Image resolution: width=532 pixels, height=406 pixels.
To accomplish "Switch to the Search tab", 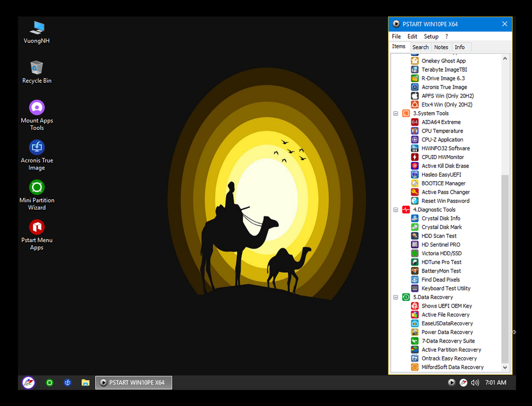I will (x=420, y=47).
